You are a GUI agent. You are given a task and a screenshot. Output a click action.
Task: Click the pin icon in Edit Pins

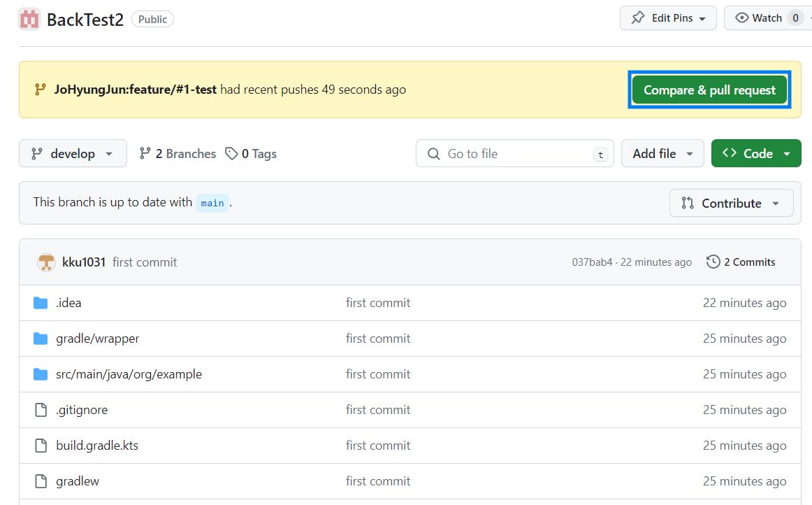(638, 17)
